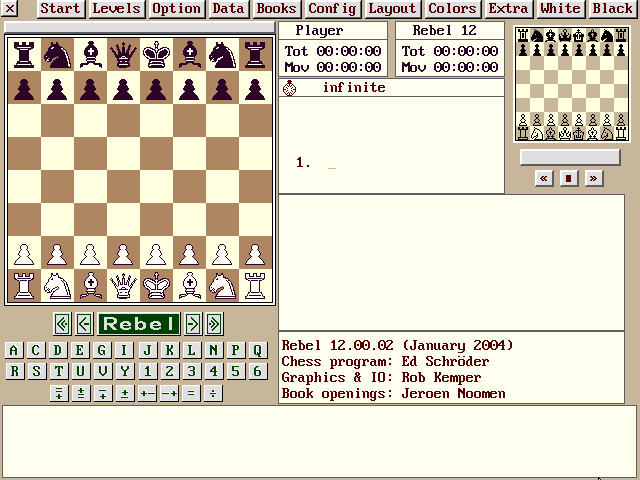Click the number 1 key button
This screenshot has height=480, width=640.
(147, 371)
